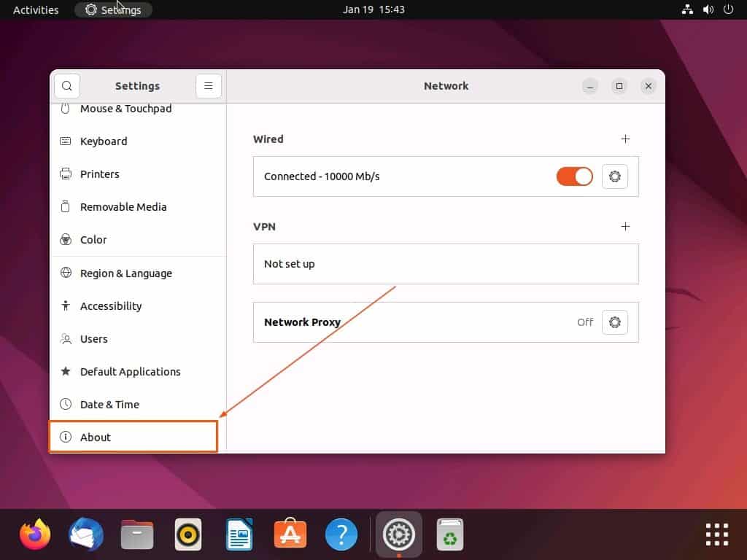Click the Settings menu in top bar

(x=113, y=9)
